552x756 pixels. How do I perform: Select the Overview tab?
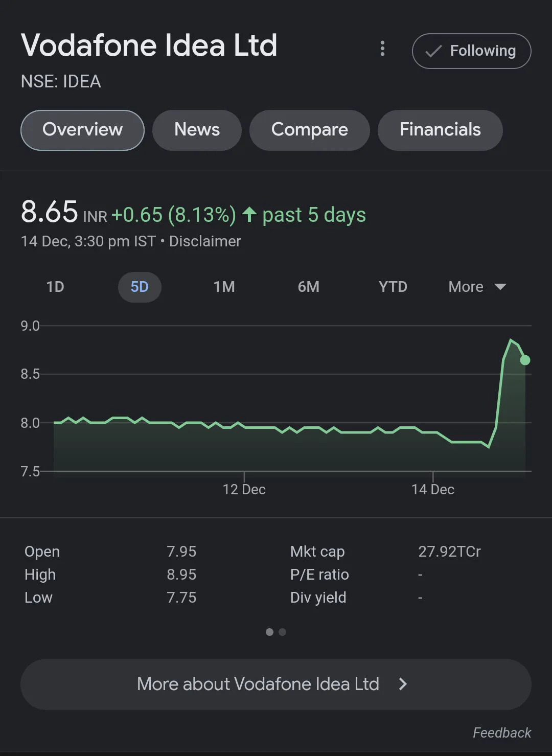(x=82, y=130)
